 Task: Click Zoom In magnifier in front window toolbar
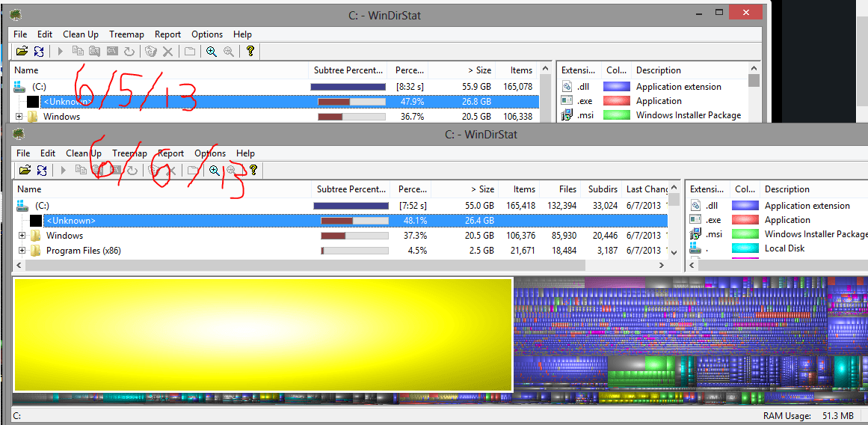pos(215,170)
